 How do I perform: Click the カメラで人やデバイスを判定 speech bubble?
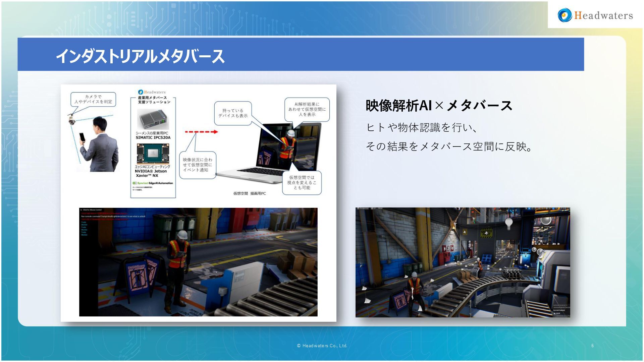pos(93,99)
